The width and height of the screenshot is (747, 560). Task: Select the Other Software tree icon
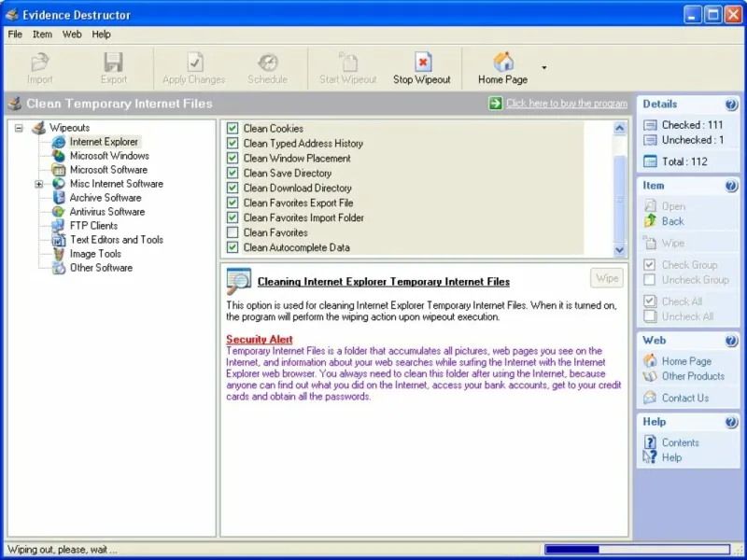[58, 268]
